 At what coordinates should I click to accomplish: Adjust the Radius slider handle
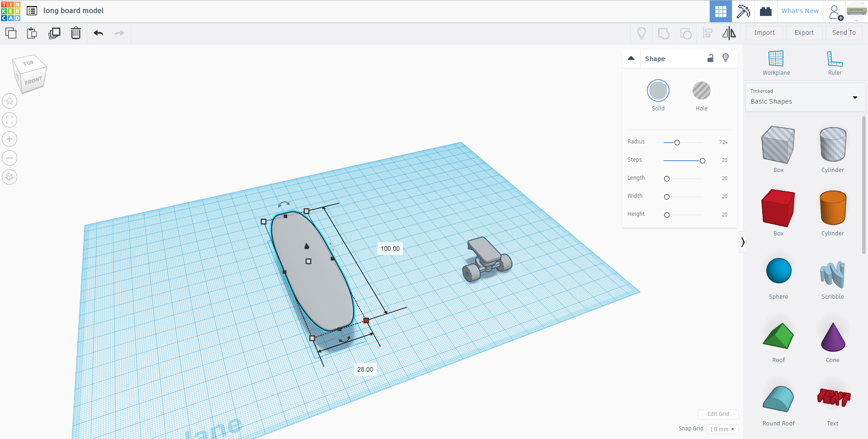pyautogui.click(x=677, y=143)
